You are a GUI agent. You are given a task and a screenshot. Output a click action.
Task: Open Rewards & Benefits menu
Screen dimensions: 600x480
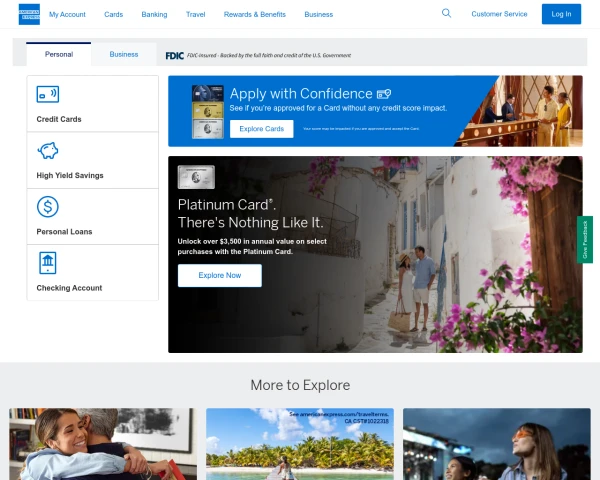[255, 15]
